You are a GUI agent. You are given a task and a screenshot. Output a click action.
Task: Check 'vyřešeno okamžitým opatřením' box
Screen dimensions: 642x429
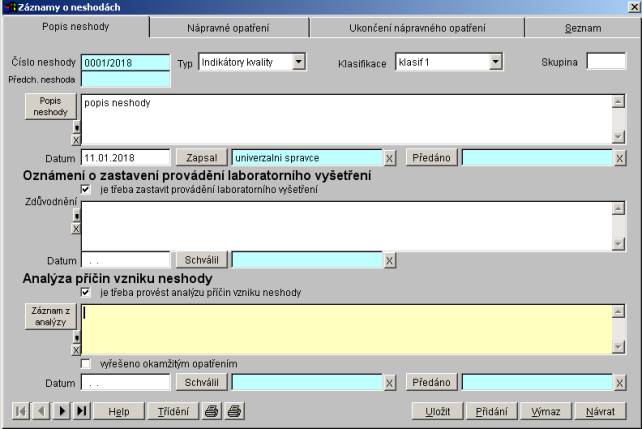click(x=86, y=363)
